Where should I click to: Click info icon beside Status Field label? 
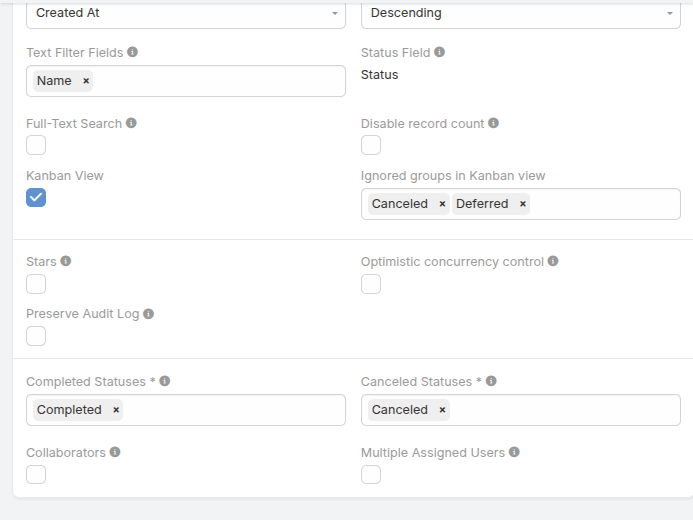pyautogui.click(x=440, y=52)
